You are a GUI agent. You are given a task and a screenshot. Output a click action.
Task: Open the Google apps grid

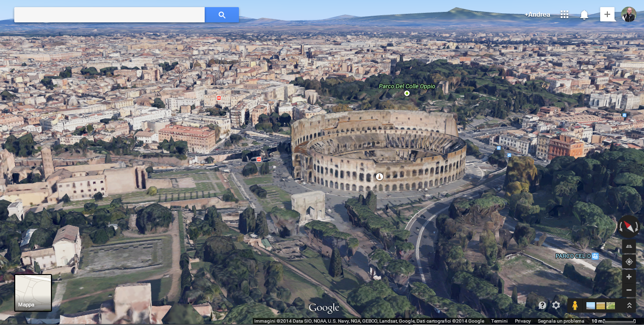565,14
